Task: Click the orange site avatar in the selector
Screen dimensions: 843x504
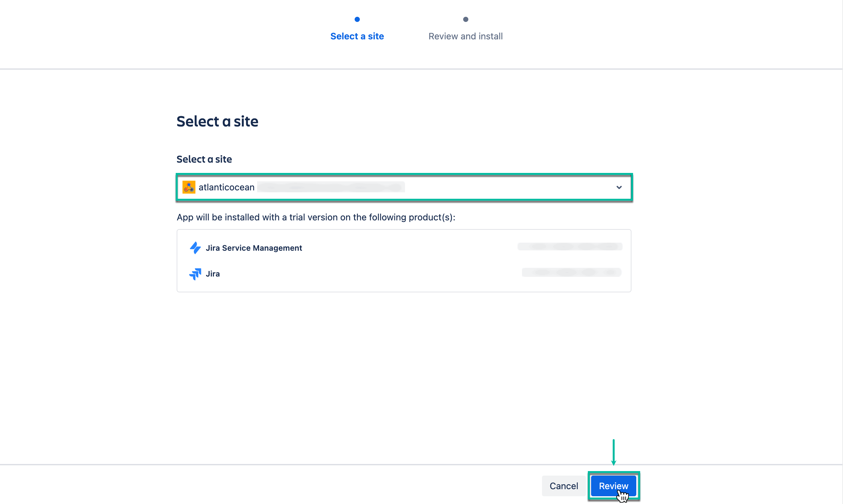Action: 189,187
